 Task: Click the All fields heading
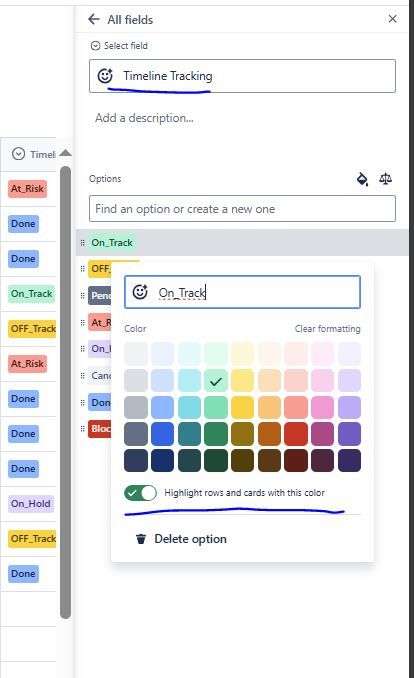tap(130, 19)
